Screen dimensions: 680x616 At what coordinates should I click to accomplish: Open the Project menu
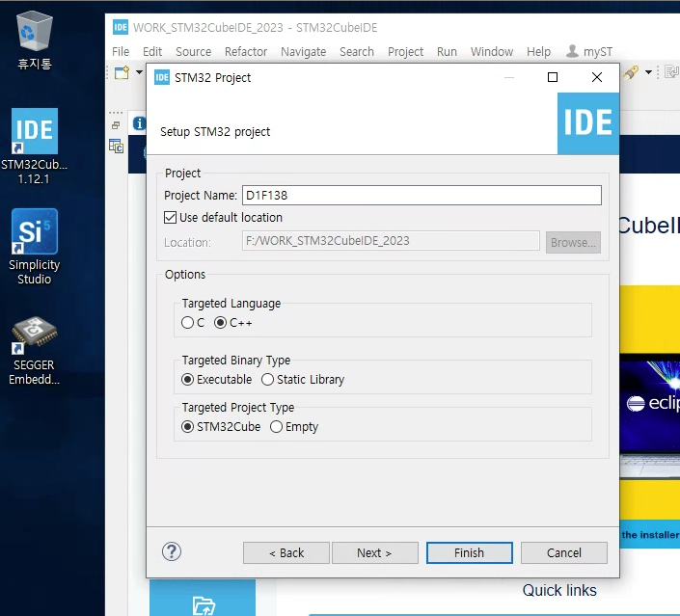[405, 52]
